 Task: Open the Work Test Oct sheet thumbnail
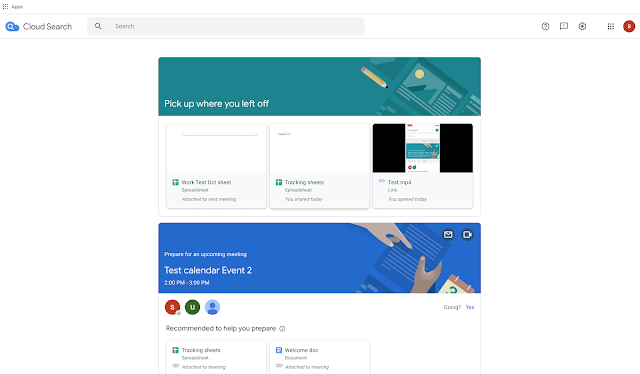216,148
